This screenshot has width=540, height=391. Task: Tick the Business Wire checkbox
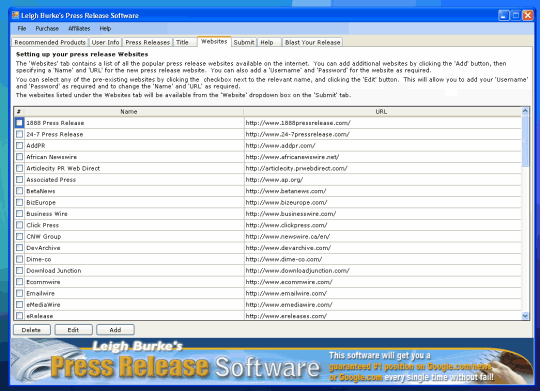[x=19, y=214]
